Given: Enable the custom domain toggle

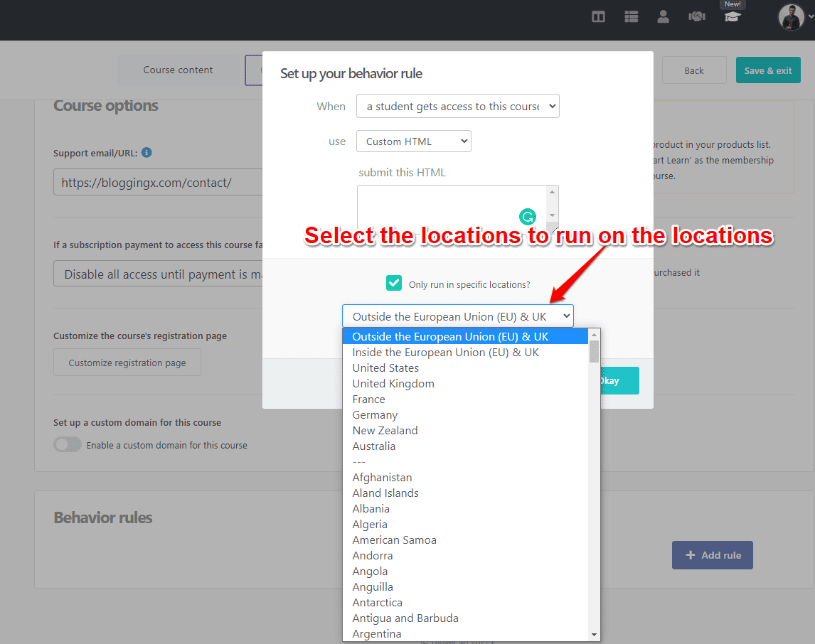Looking at the screenshot, I should click(x=67, y=444).
